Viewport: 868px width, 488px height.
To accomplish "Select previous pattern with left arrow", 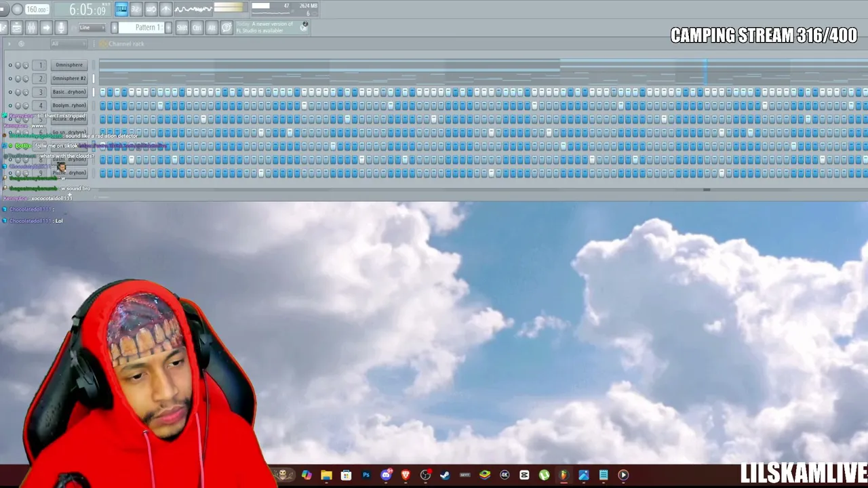I will tap(115, 28).
